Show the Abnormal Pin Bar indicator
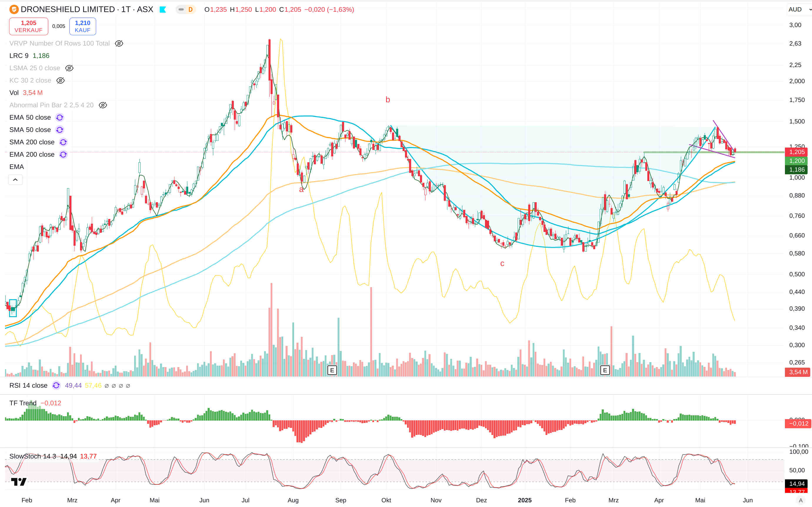812x507 pixels. pos(103,105)
